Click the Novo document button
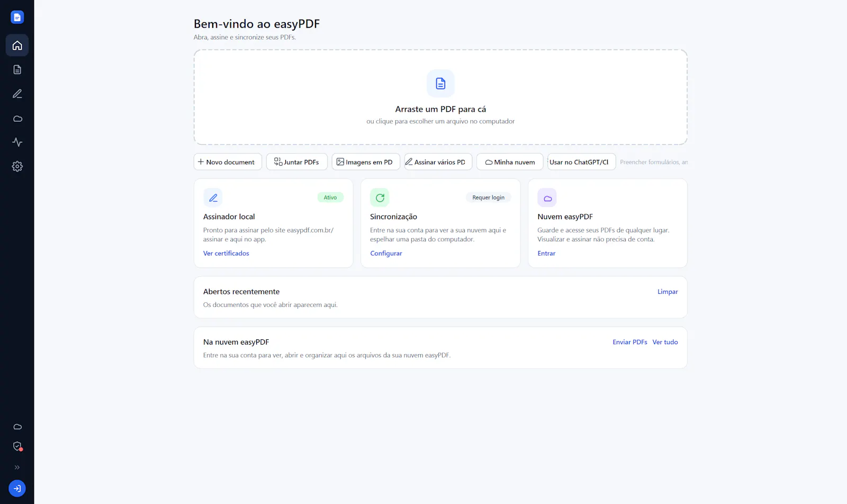The image size is (847, 504). [x=228, y=162]
